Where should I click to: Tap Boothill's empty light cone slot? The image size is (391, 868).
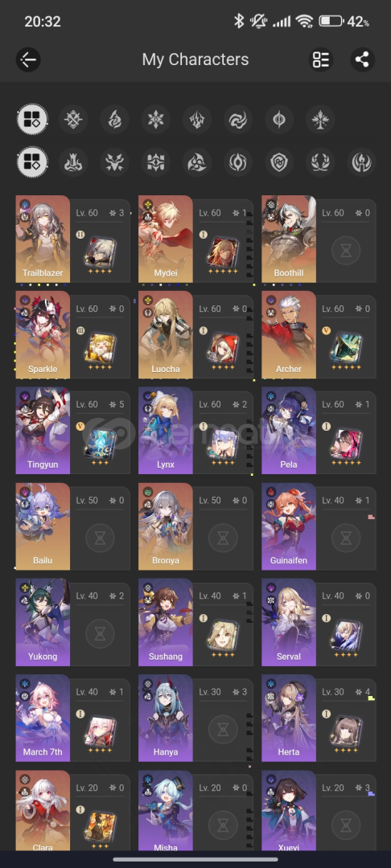[x=346, y=252]
